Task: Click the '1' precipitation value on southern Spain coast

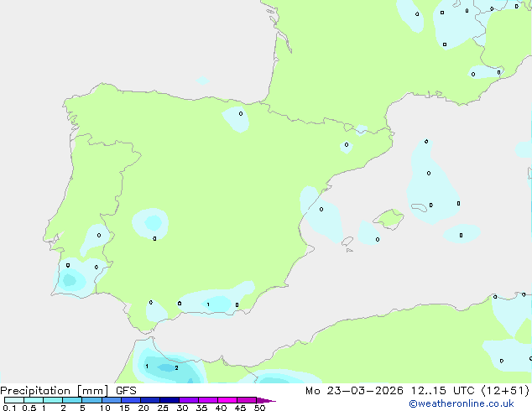Action: [208, 304]
